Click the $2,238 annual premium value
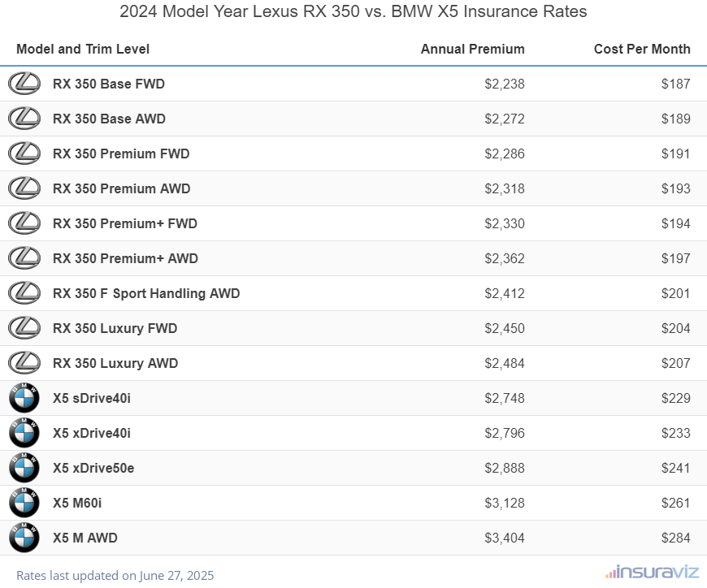The image size is (707, 588). 505,84
